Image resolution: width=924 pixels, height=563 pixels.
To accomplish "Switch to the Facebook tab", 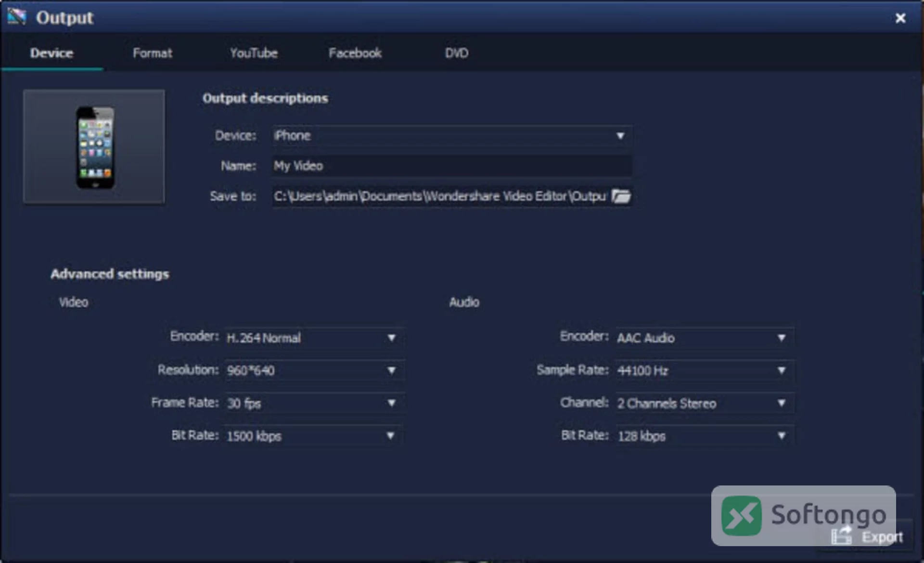I will pyautogui.click(x=355, y=53).
